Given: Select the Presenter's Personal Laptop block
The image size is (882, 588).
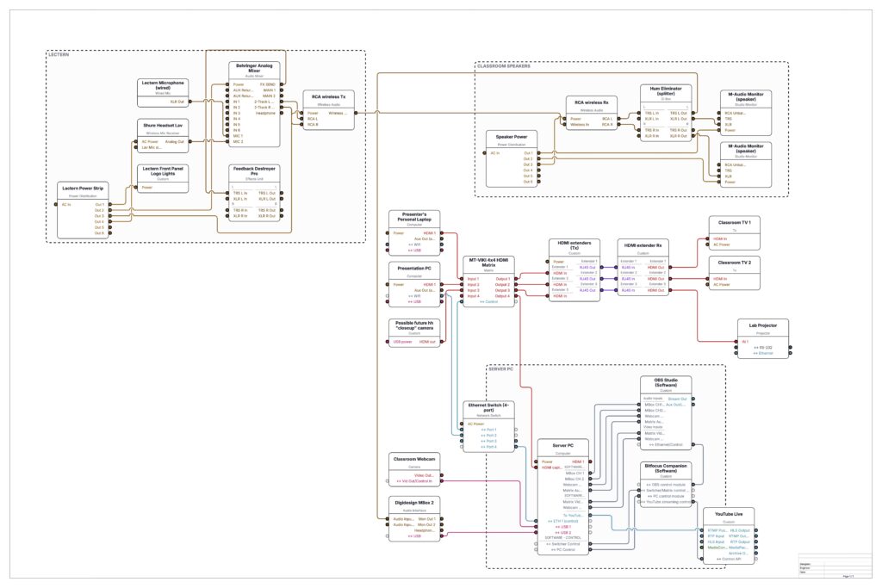Looking at the screenshot, I should pos(414,233).
